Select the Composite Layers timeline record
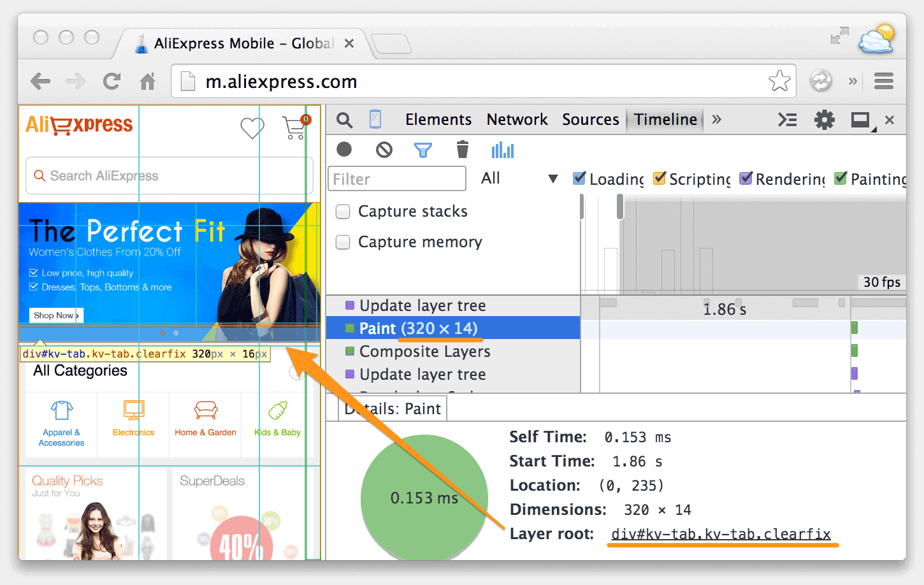The width and height of the screenshot is (924, 585). [x=424, y=351]
